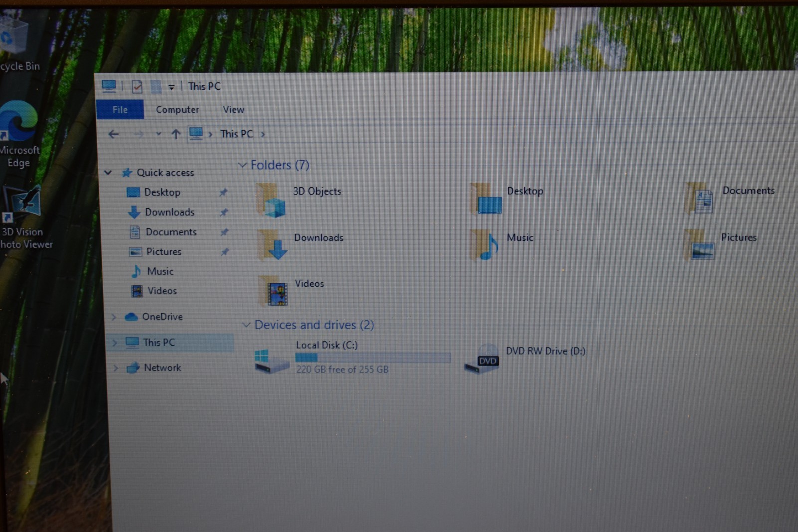Click Quick access label in navigation pane

(x=165, y=173)
